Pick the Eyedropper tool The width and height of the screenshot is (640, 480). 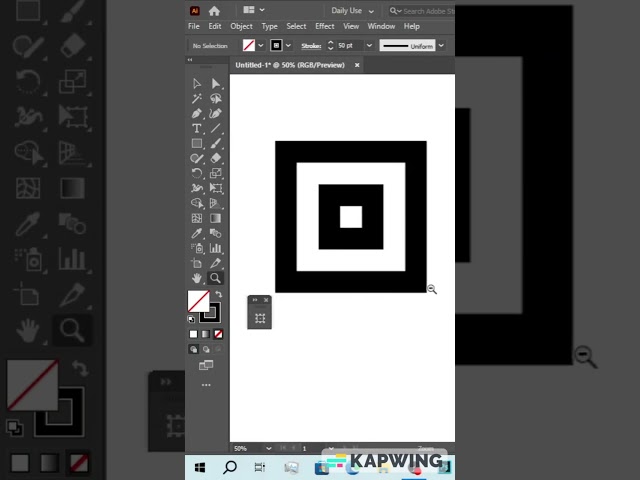pyautogui.click(x=197, y=233)
